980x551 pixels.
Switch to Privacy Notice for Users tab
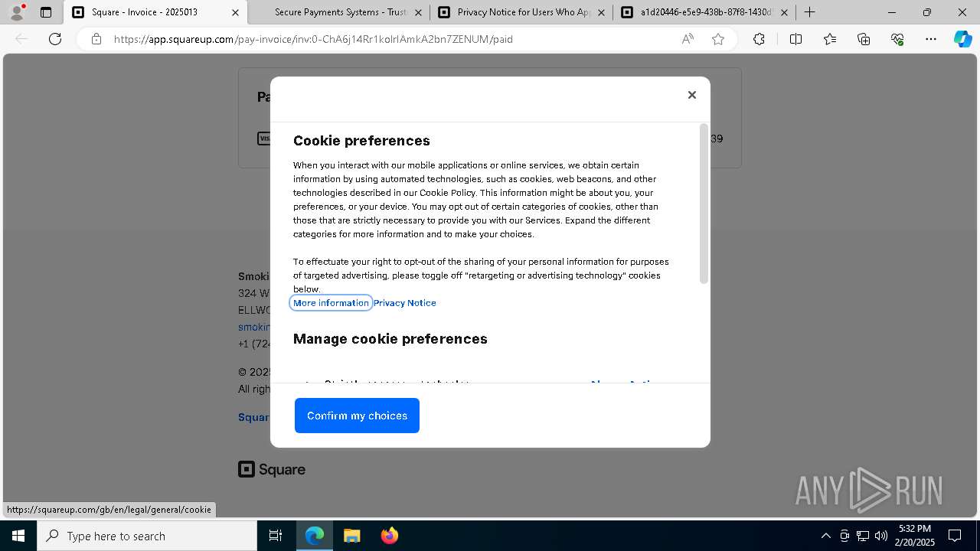tap(521, 12)
